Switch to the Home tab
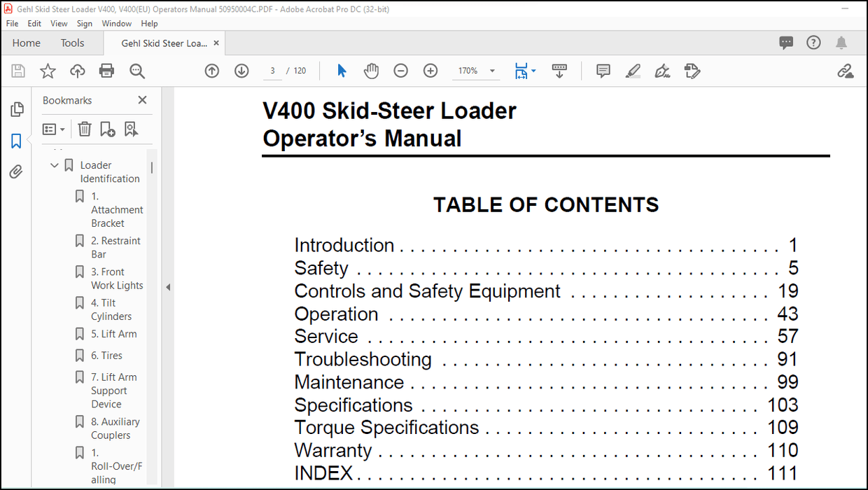Image resolution: width=868 pixels, height=490 pixels. point(26,43)
